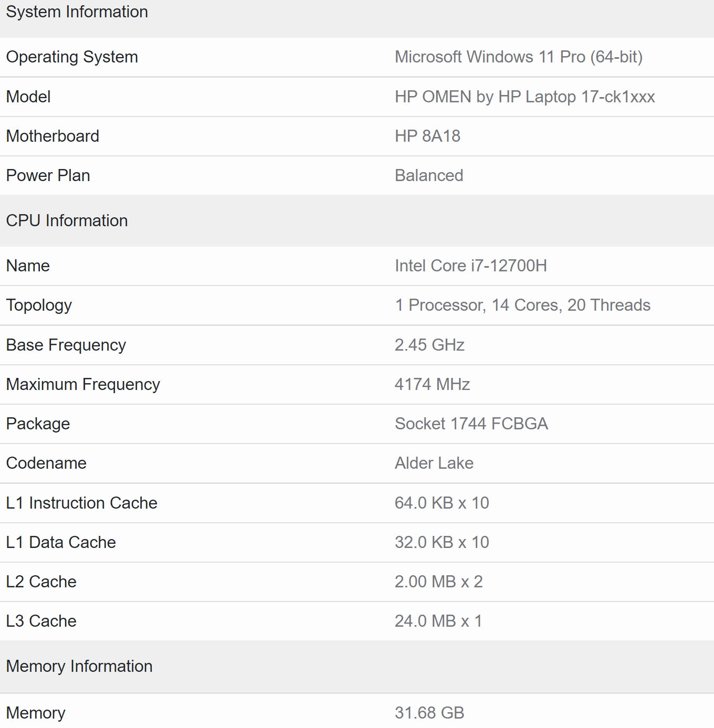Click the HP OMEN laptop model value
714x728 pixels.
click(524, 97)
